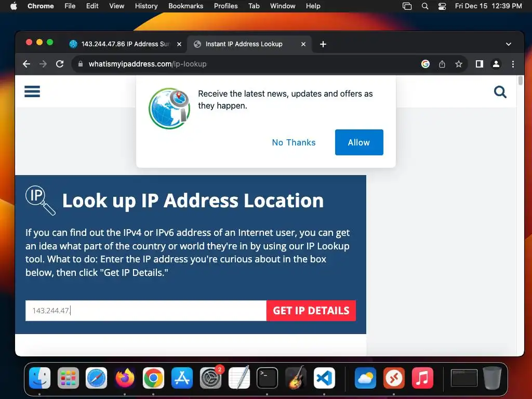Open the hamburger menu on the webpage
The image size is (532, 399).
(x=32, y=91)
